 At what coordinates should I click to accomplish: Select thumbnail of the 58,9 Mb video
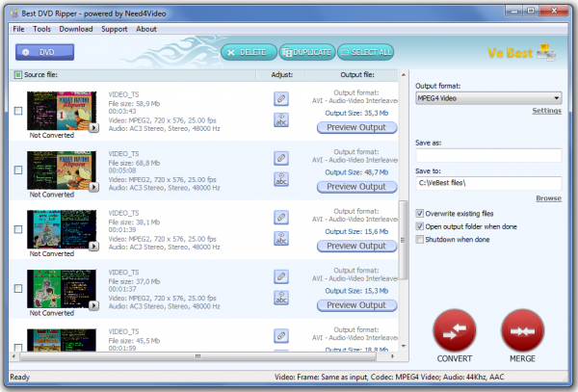point(62,111)
